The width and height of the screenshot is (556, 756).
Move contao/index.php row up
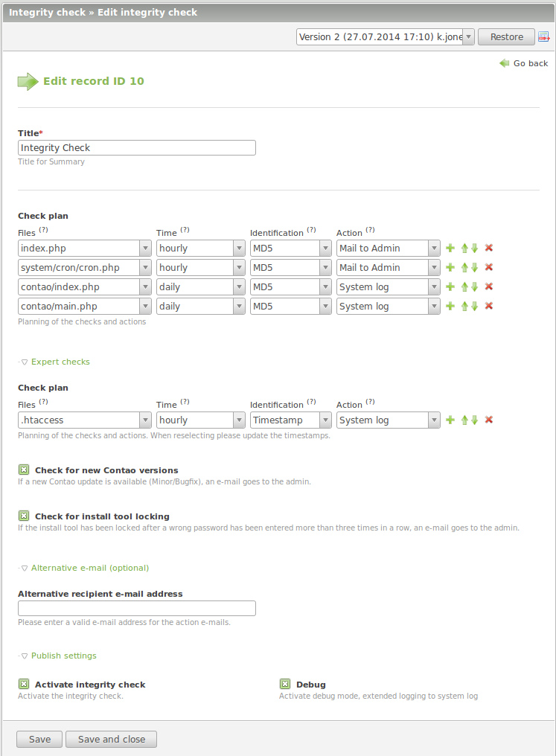464,286
